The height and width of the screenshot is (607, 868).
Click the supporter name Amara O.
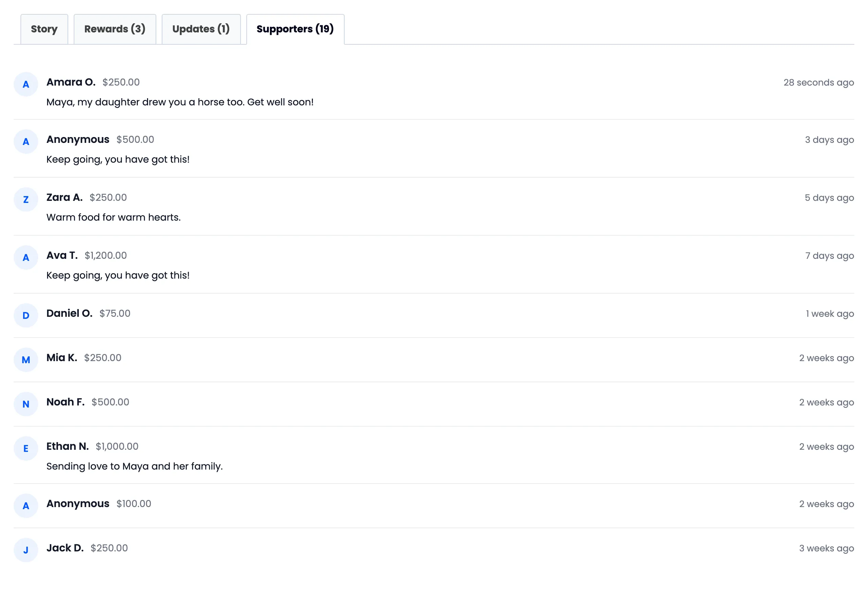[x=71, y=82]
